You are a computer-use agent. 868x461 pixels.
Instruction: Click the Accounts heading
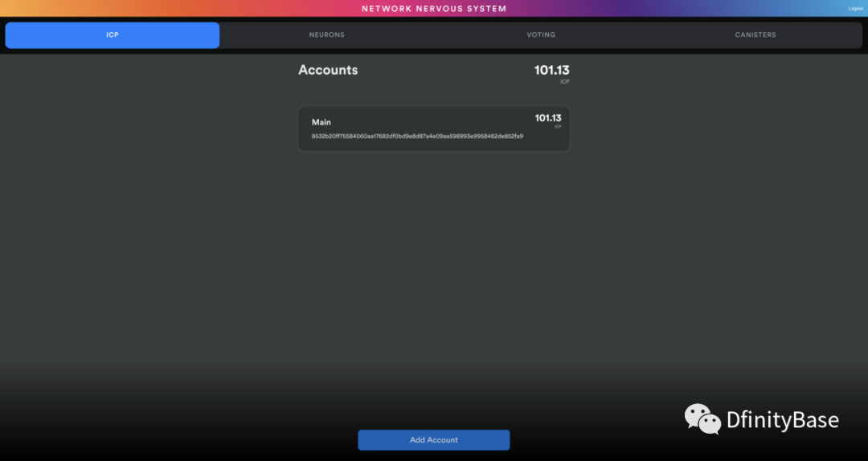[x=328, y=70]
